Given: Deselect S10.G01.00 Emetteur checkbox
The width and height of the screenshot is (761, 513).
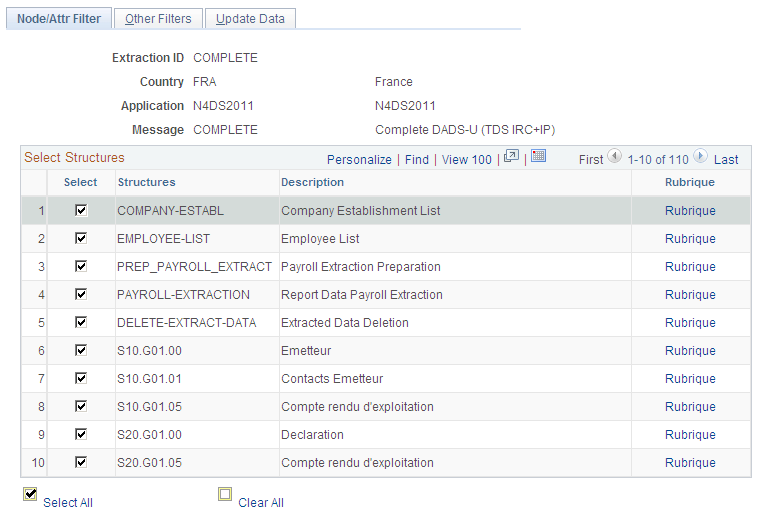Looking at the screenshot, I should (81, 350).
